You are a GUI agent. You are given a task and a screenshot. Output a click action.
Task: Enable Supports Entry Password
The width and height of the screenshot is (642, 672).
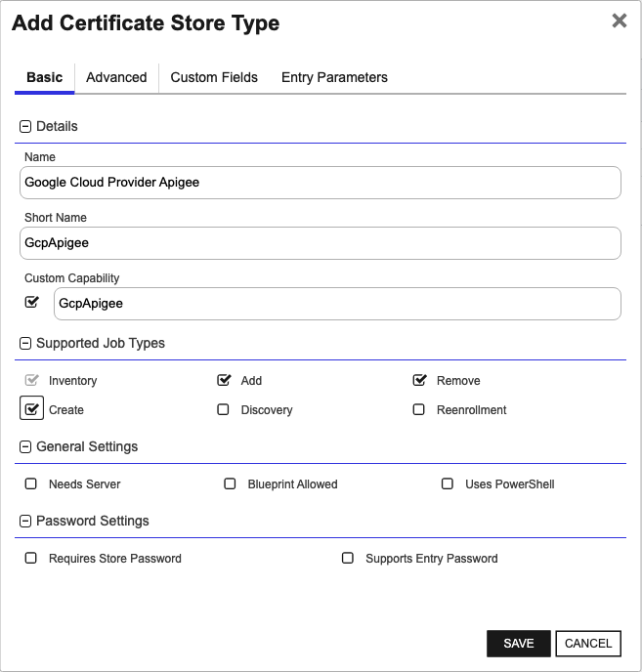click(x=348, y=558)
